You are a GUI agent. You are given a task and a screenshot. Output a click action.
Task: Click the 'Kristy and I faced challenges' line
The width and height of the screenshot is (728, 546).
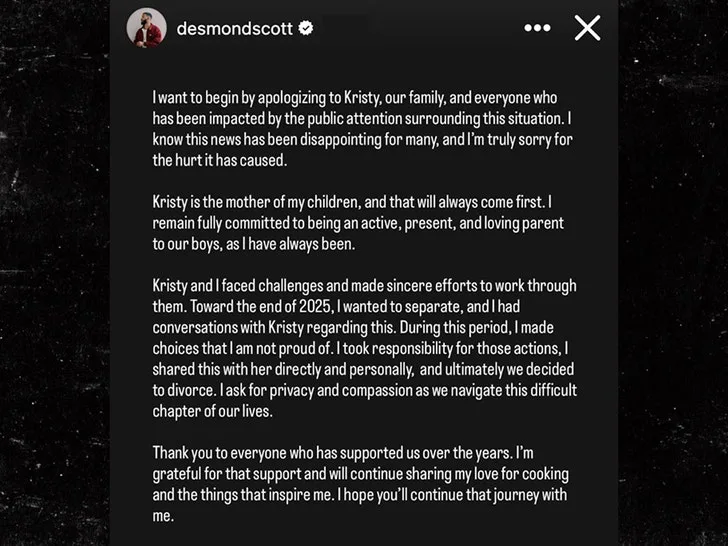[364, 286]
